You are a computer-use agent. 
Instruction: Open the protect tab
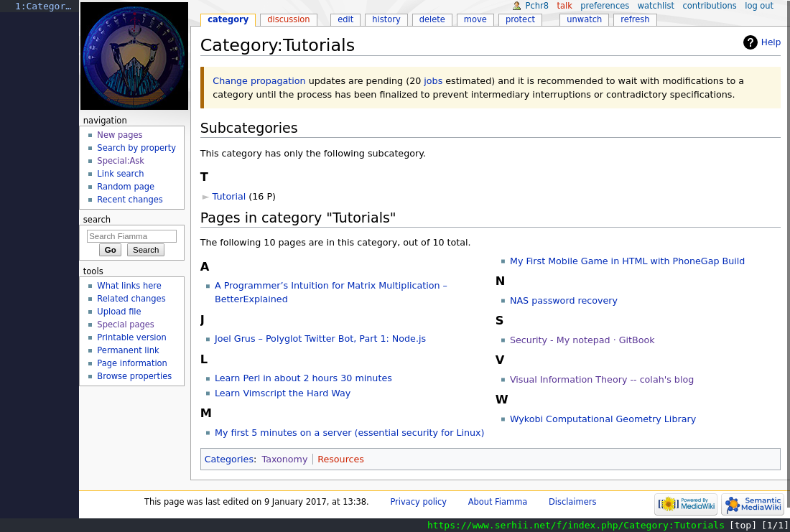point(520,19)
